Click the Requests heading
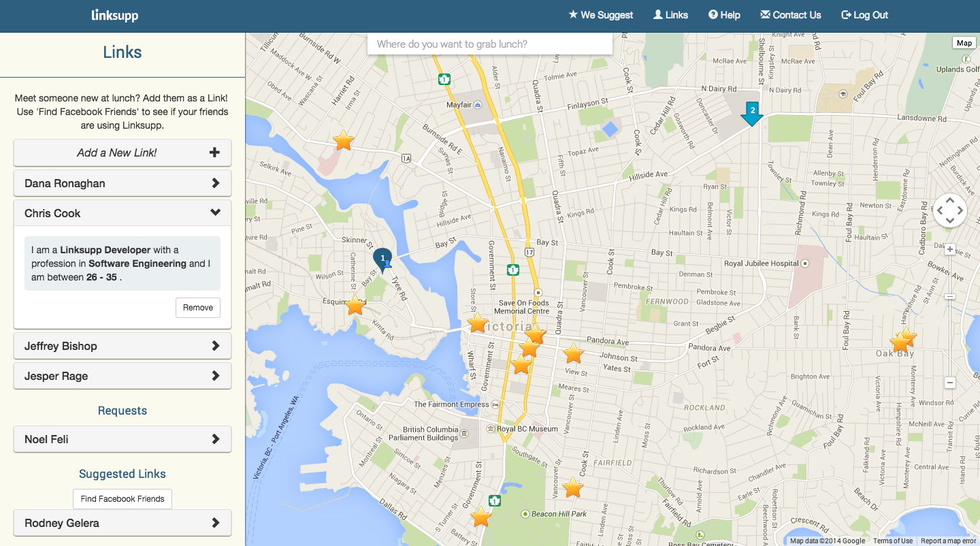 click(122, 411)
